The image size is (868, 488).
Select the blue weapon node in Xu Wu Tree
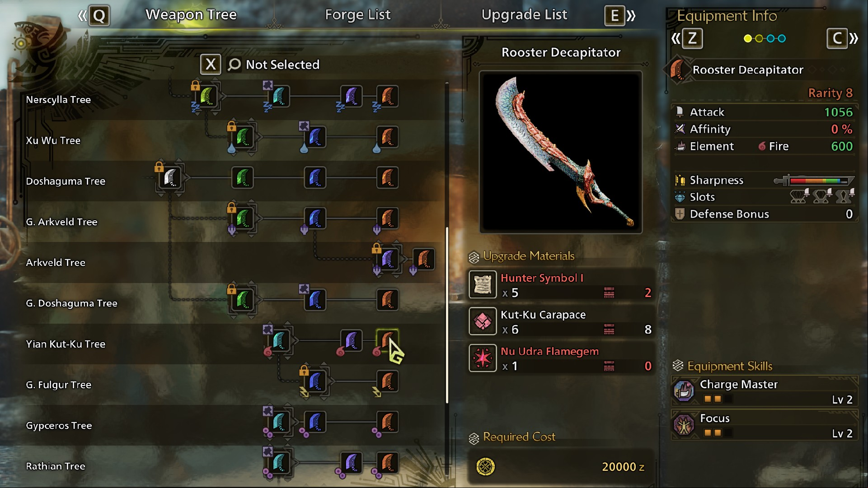click(x=315, y=137)
